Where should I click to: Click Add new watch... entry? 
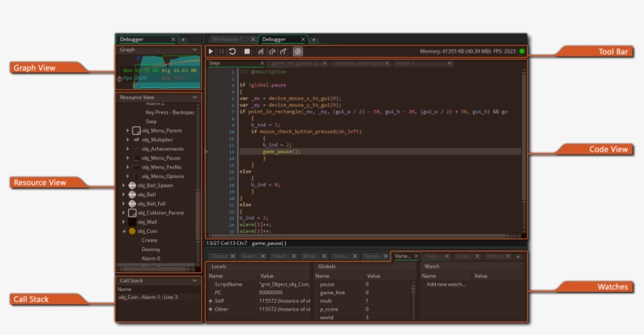[x=446, y=284]
